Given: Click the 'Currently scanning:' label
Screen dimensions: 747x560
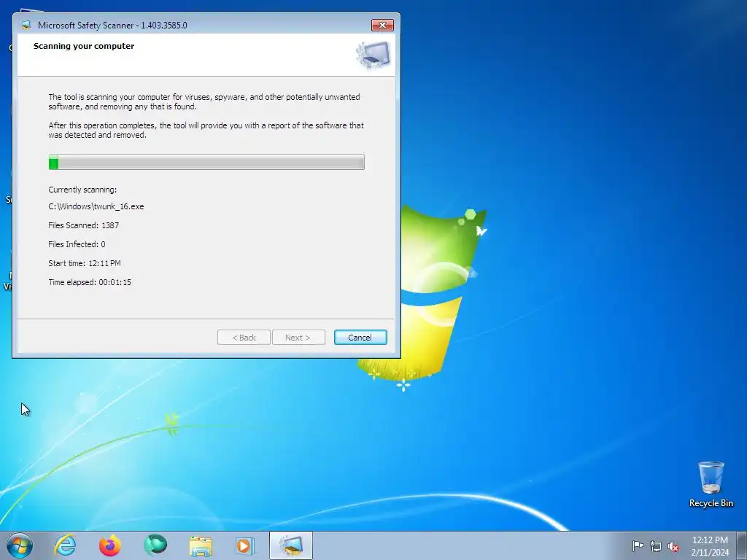Looking at the screenshot, I should click(x=82, y=190).
